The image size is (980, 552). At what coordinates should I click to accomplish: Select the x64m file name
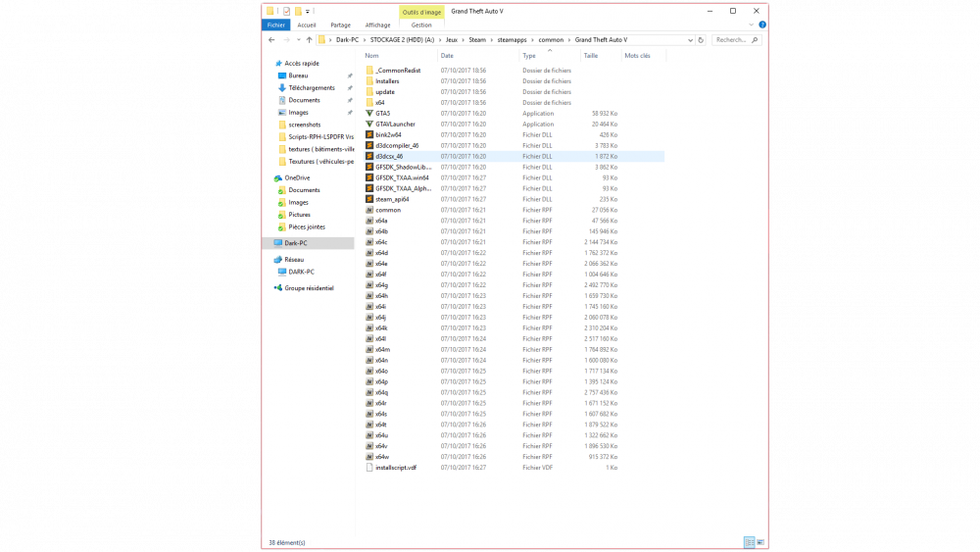[382, 350]
